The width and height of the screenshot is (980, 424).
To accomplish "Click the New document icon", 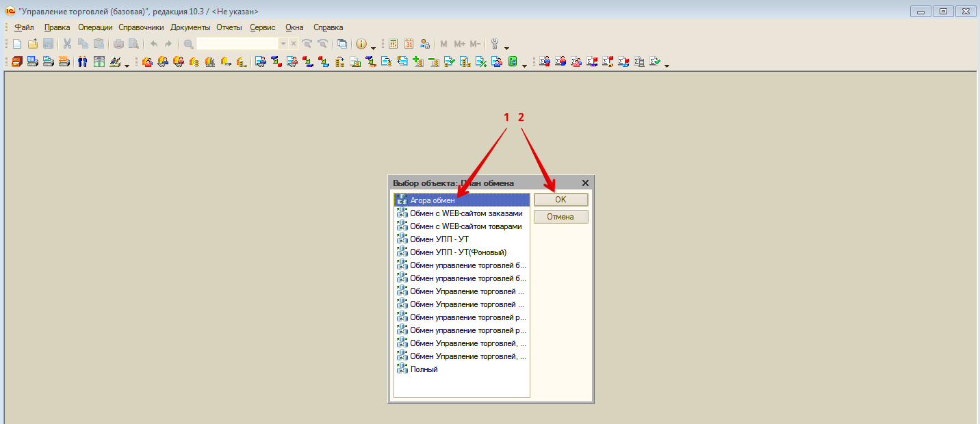I will [18, 44].
